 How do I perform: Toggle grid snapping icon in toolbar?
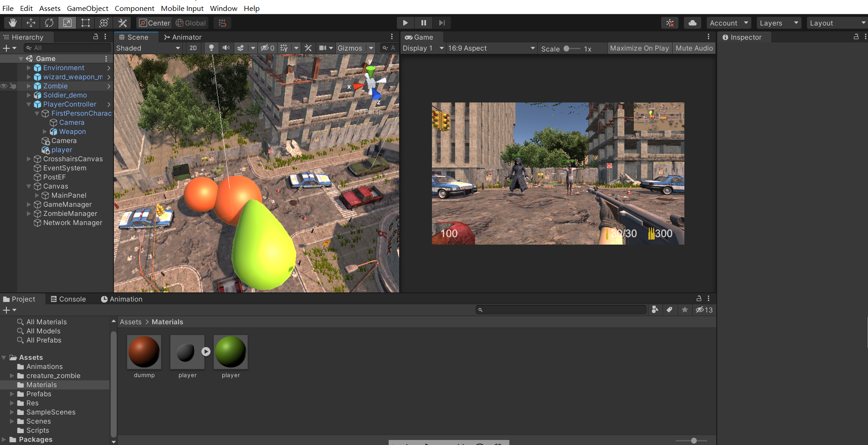[222, 23]
